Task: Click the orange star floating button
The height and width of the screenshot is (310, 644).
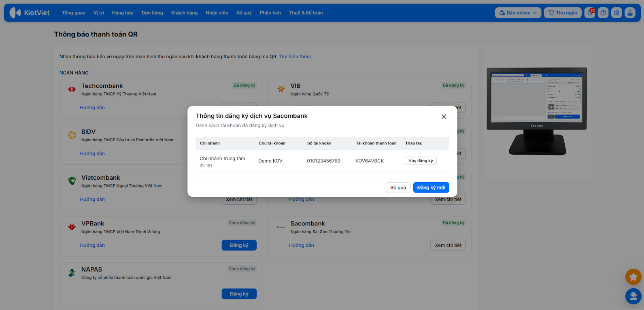Action: pos(633,277)
